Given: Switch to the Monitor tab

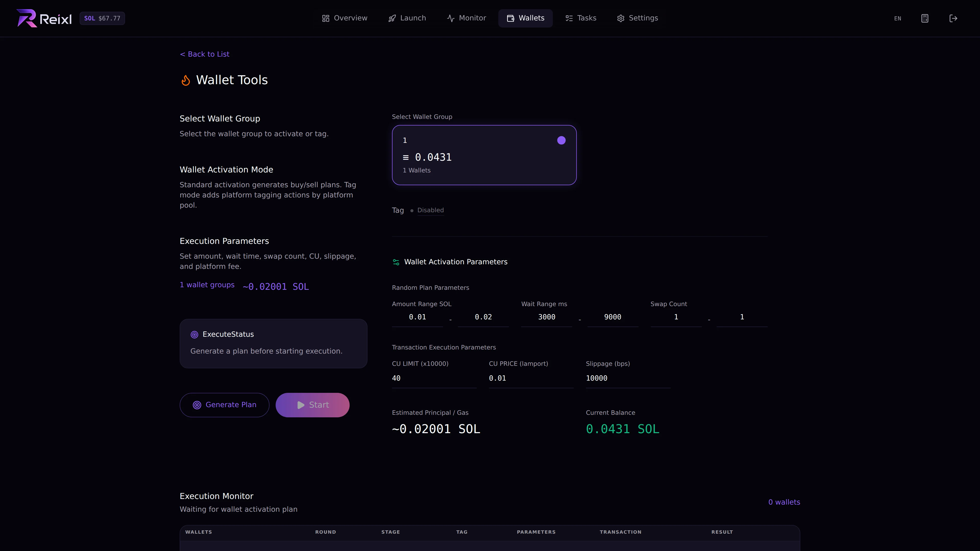Looking at the screenshot, I should pyautogui.click(x=467, y=18).
